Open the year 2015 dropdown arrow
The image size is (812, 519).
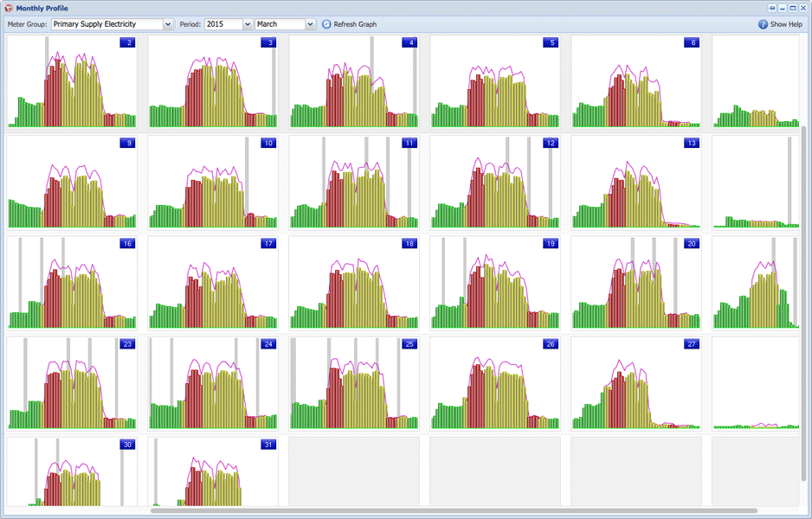248,24
